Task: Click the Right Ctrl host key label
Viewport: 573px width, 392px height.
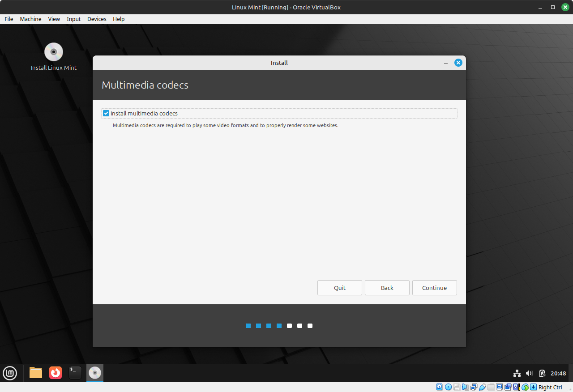Action: pos(550,387)
